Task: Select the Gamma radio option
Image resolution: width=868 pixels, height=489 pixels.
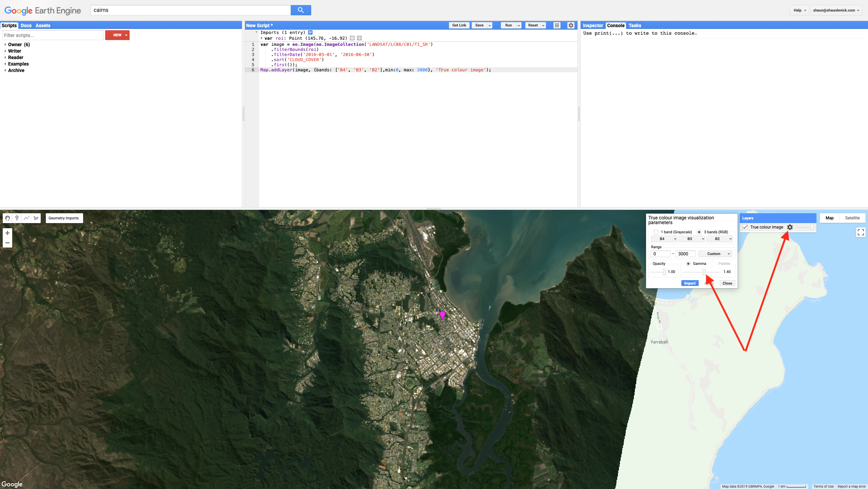Action: (688, 264)
